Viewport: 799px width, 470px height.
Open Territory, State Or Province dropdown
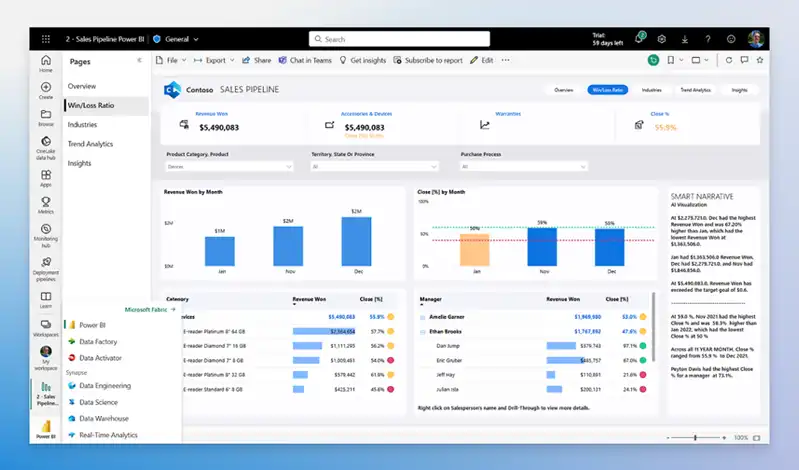375,167
